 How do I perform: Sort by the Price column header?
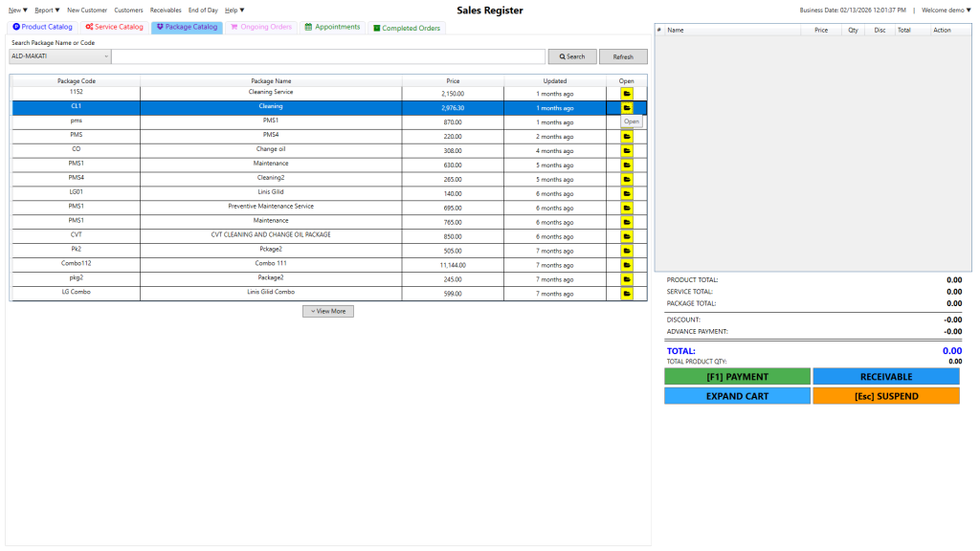[453, 81]
